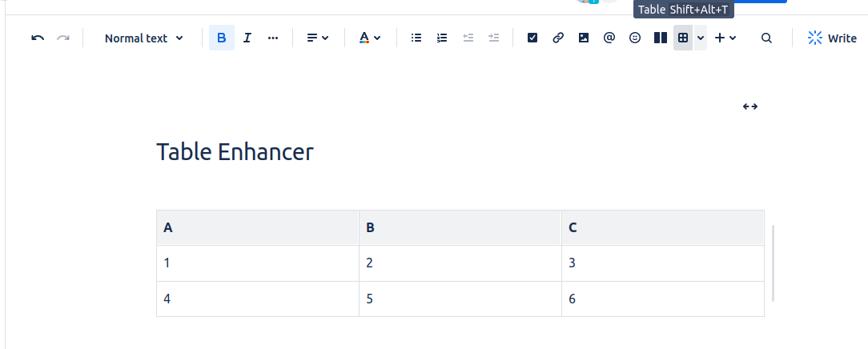
Task: Click the AI Write button
Action: [832, 38]
